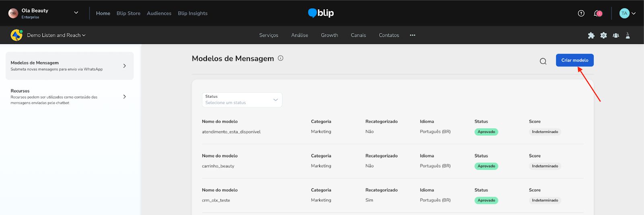Image resolution: width=644 pixels, height=215 pixels.
Task: Click the team members icon
Action: click(616, 35)
